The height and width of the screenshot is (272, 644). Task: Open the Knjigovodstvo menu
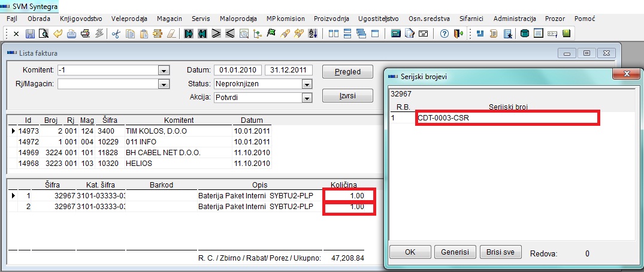[x=80, y=19]
